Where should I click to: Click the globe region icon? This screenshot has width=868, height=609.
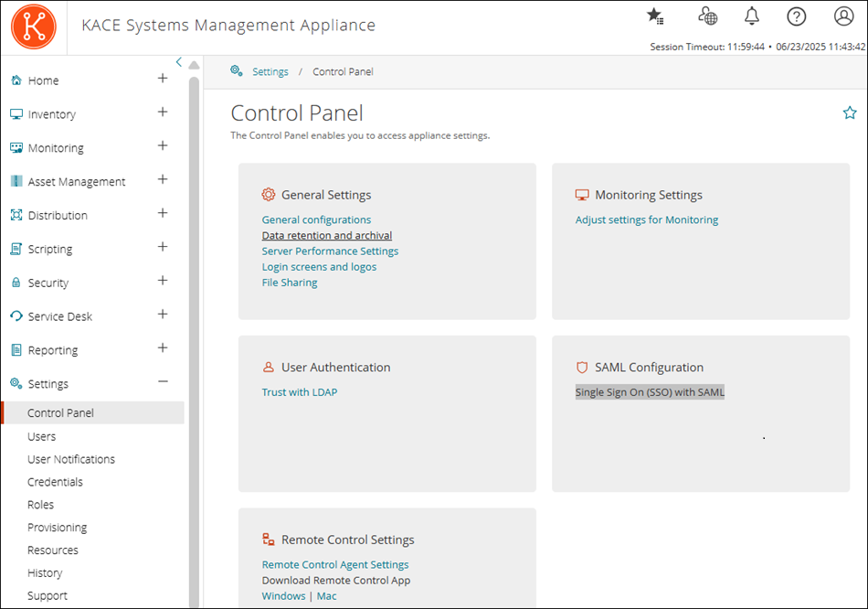coord(707,16)
